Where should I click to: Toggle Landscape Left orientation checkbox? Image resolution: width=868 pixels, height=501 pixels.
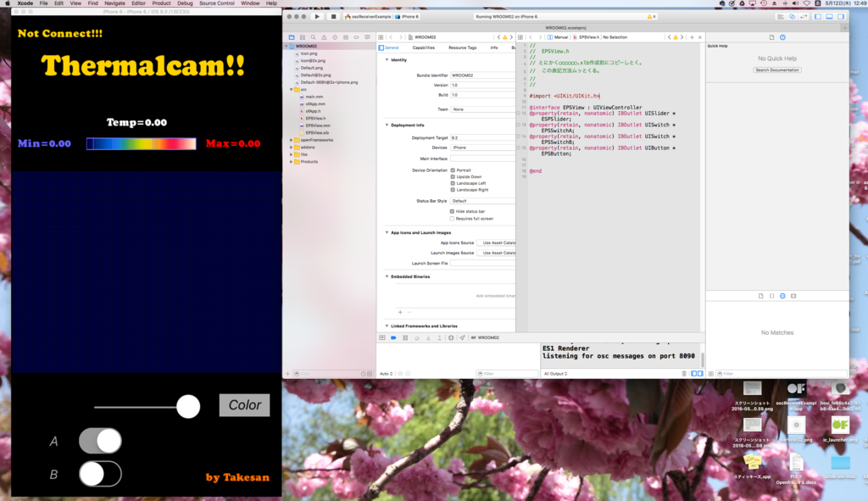[x=453, y=183]
